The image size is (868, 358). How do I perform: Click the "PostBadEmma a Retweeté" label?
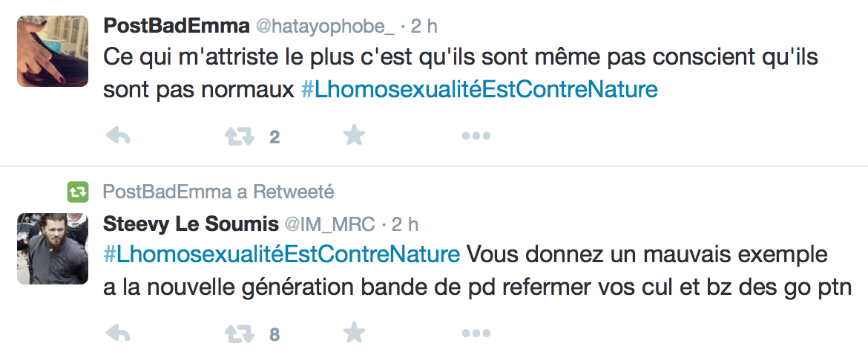click(x=219, y=192)
